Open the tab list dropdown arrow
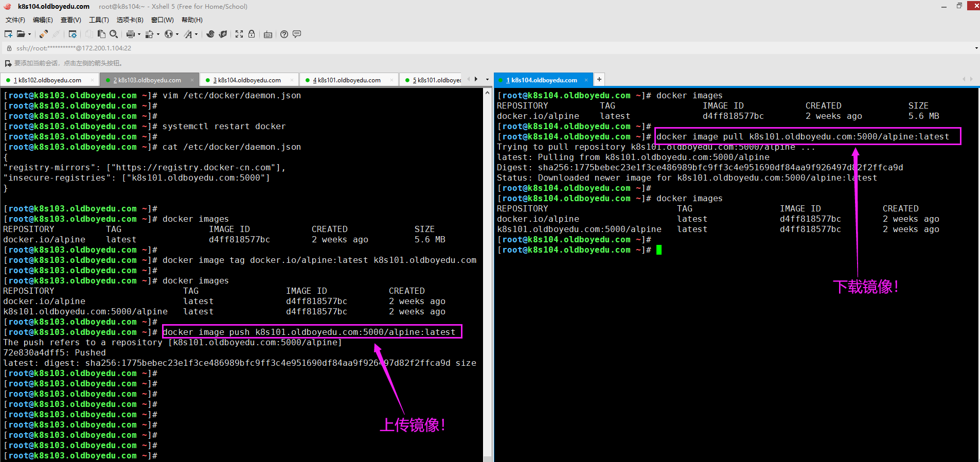 (x=487, y=79)
